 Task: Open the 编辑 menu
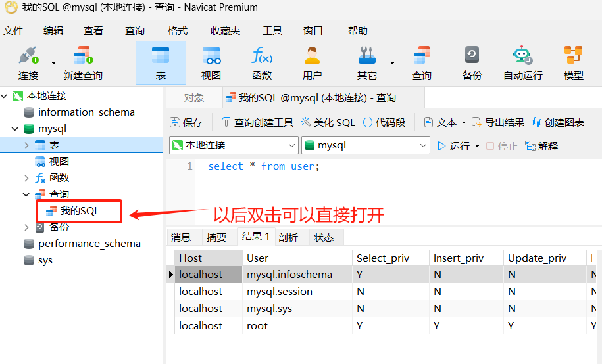(53, 31)
